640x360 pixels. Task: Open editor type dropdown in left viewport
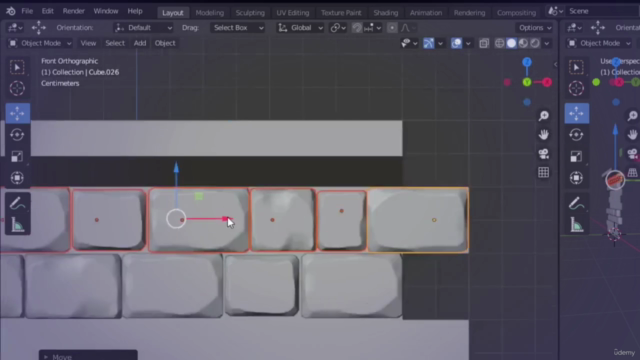(15, 28)
